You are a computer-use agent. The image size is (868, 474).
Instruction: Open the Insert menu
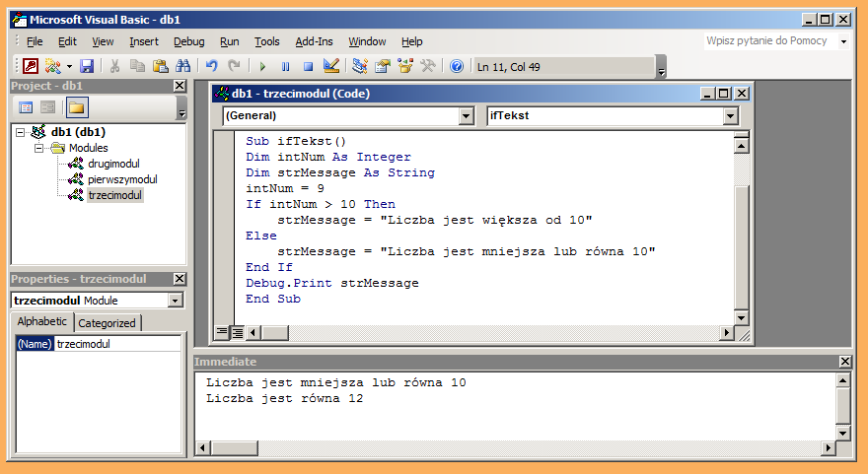pyautogui.click(x=143, y=41)
